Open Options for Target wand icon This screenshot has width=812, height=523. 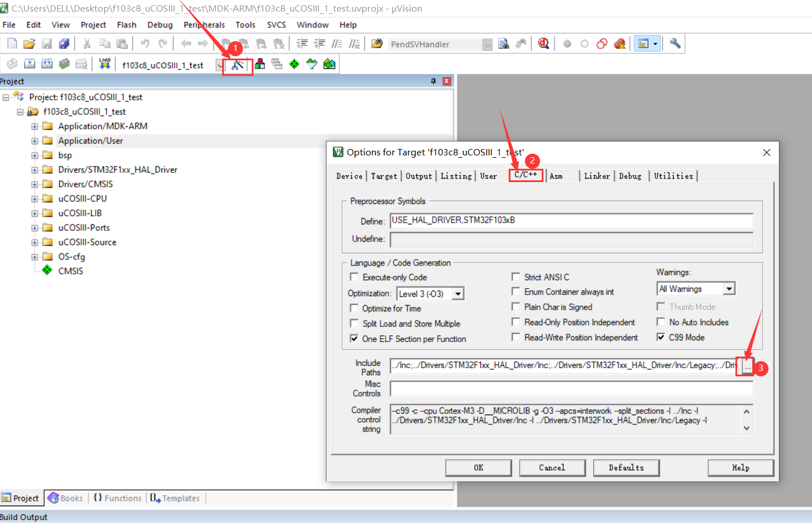point(237,64)
